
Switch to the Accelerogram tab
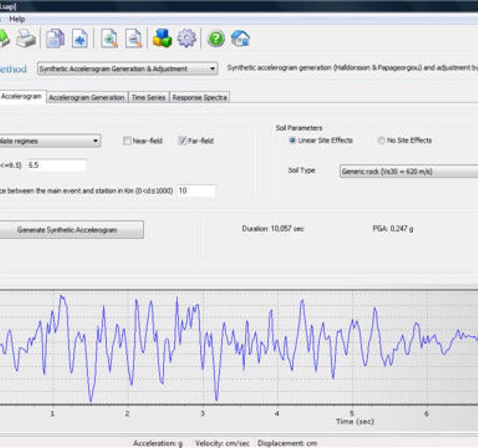click(22, 96)
